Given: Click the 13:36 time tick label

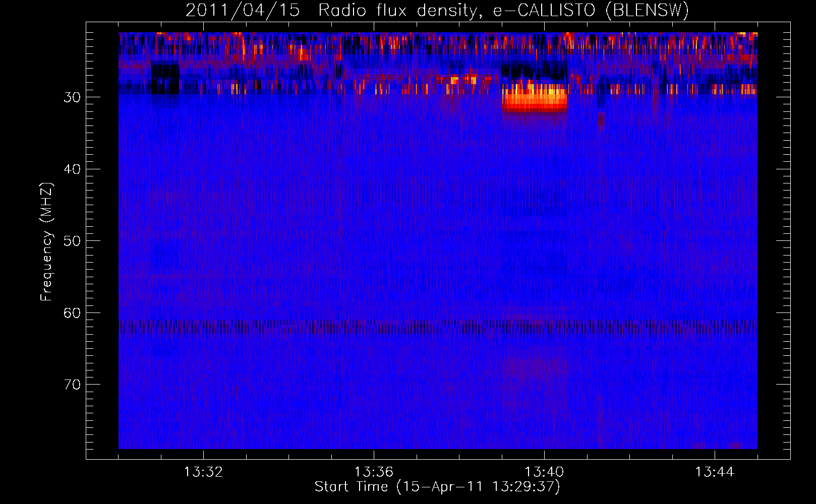Looking at the screenshot, I should click(x=374, y=472).
